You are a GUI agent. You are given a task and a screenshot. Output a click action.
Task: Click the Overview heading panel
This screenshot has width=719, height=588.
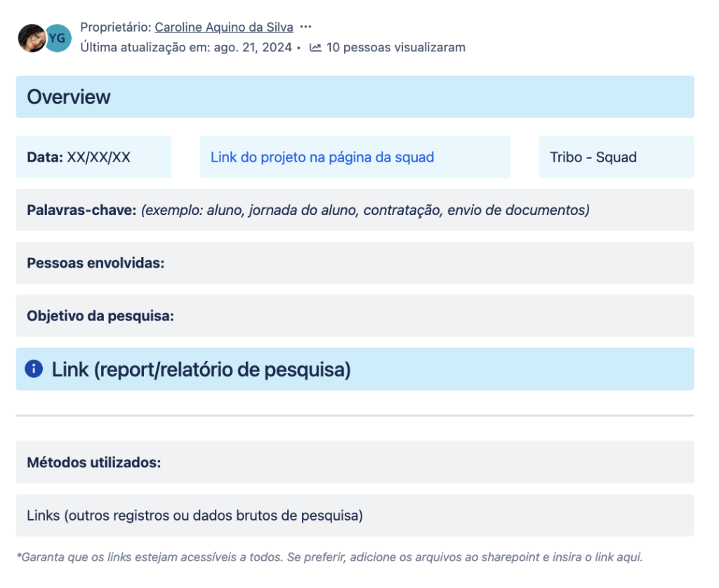[x=355, y=97]
